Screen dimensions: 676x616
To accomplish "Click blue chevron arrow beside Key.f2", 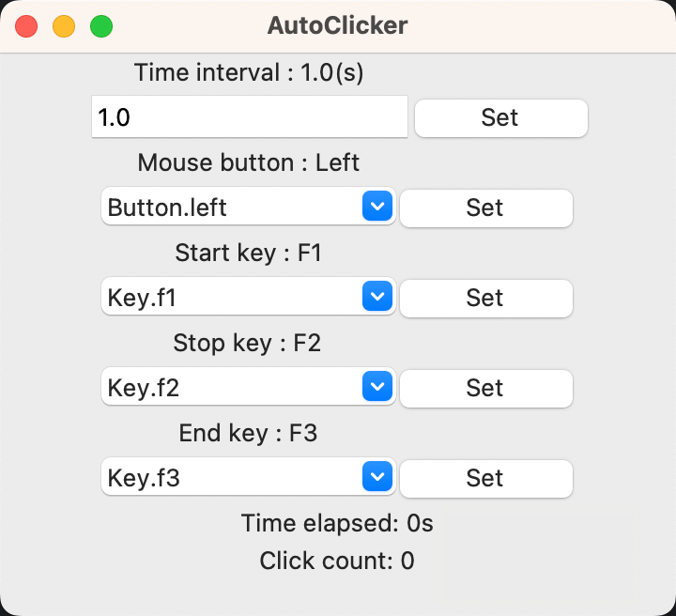I will pos(376,388).
